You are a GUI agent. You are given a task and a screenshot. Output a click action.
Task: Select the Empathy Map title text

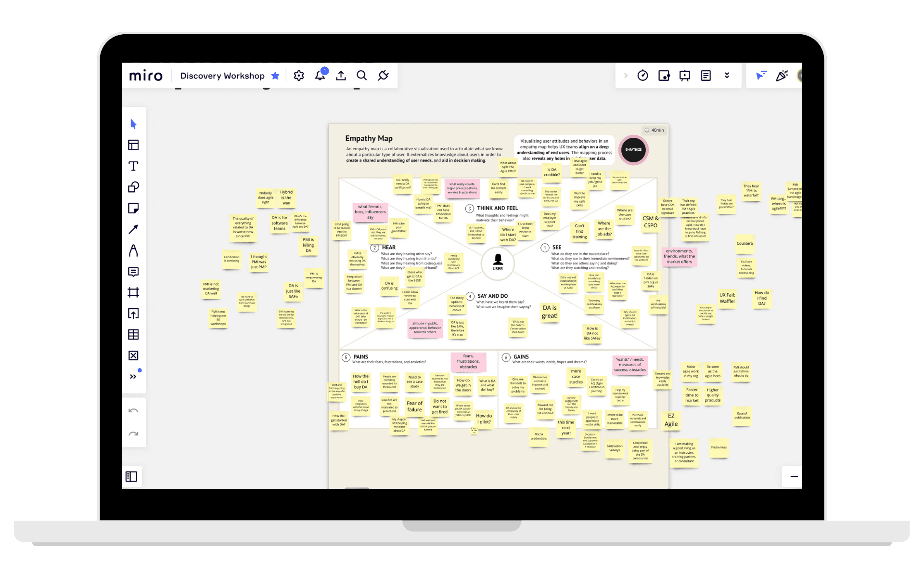pos(369,138)
